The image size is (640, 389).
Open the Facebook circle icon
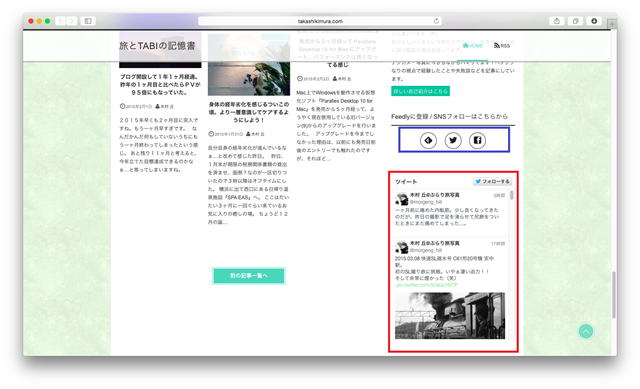477,140
